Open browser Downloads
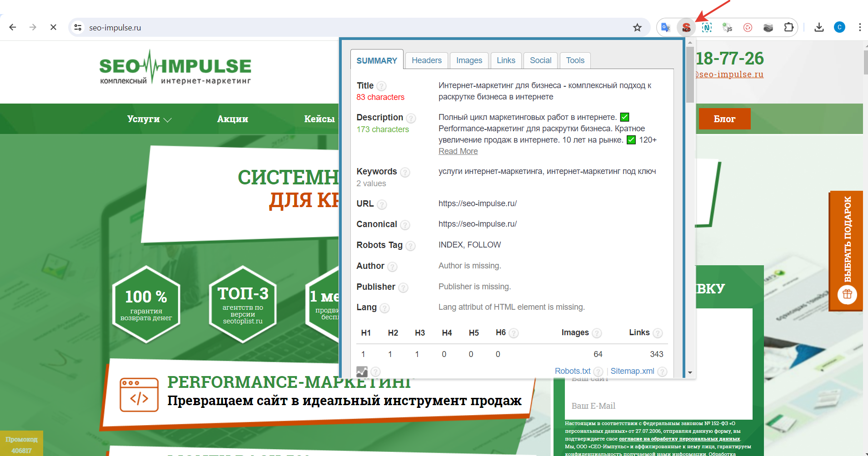The width and height of the screenshot is (868, 456). (819, 27)
